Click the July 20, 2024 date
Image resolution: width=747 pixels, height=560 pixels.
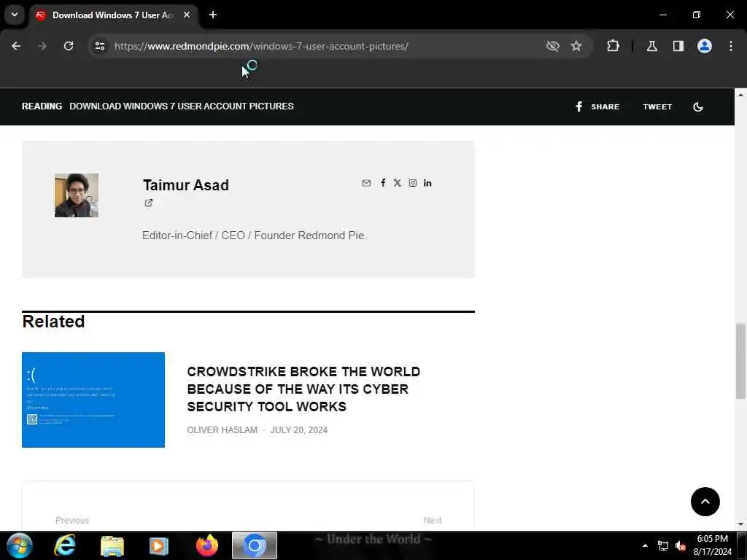[x=299, y=430]
